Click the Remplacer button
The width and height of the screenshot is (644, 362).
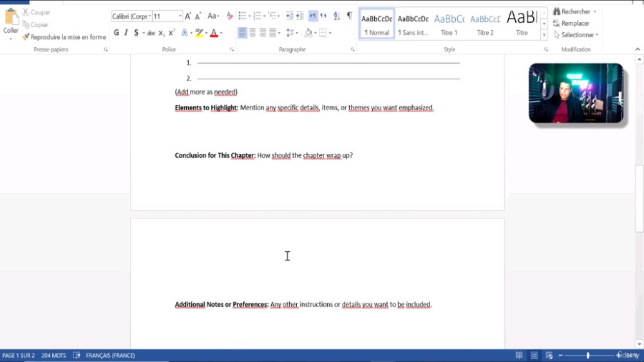[x=571, y=23]
